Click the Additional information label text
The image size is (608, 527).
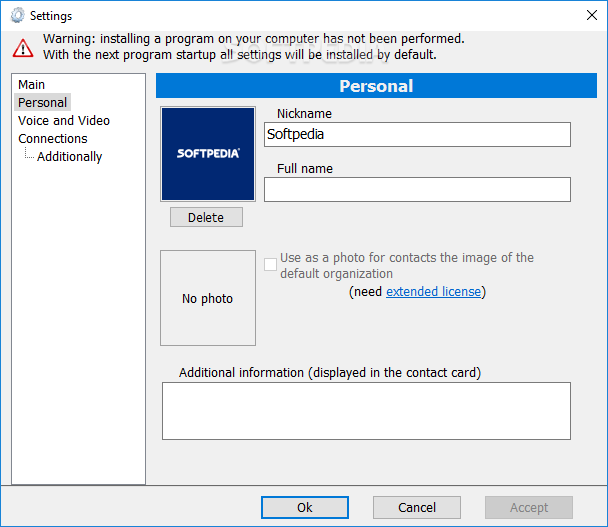point(330,373)
